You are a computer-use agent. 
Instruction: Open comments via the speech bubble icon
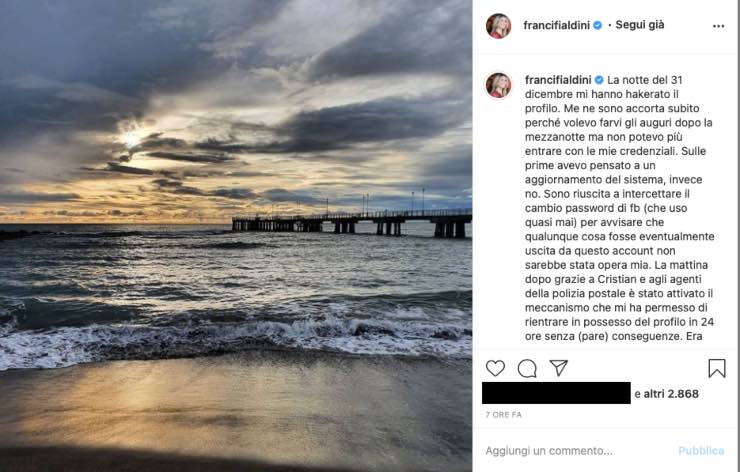click(527, 368)
